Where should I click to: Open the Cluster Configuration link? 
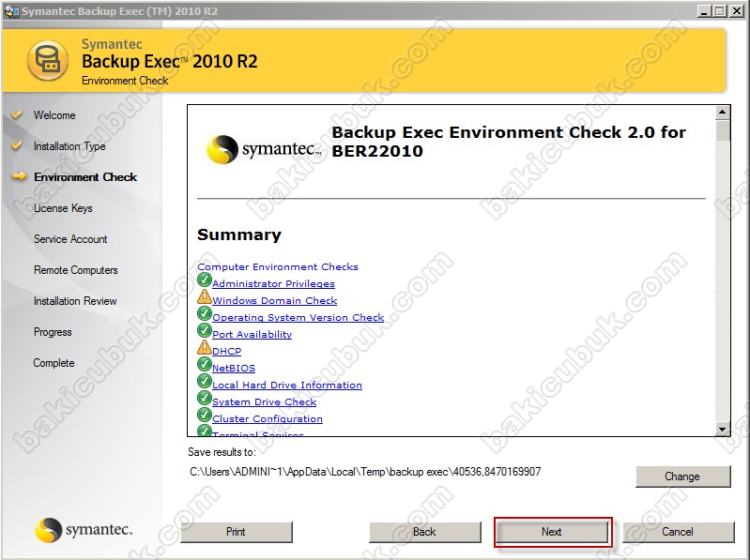coord(268,418)
